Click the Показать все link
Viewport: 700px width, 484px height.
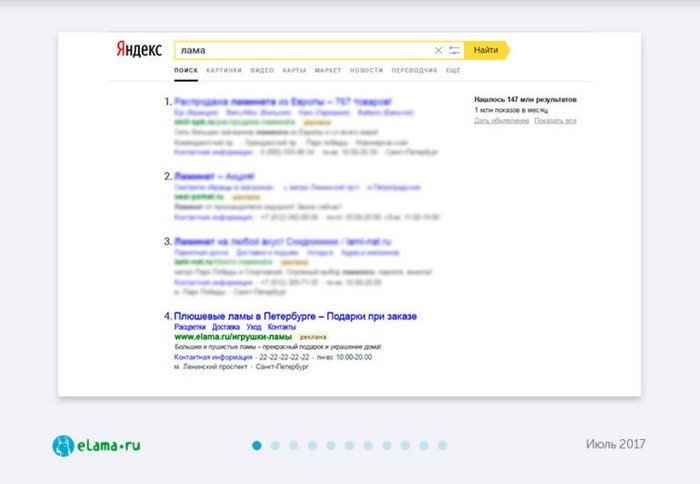[555, 121]
